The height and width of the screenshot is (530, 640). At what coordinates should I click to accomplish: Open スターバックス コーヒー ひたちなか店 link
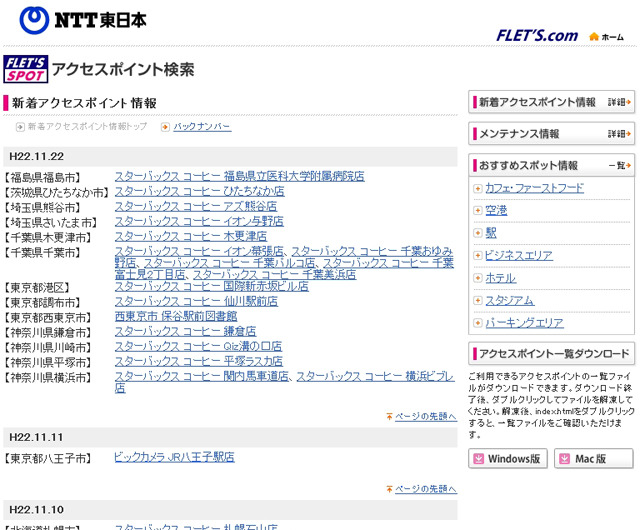[x=200, y=191]
